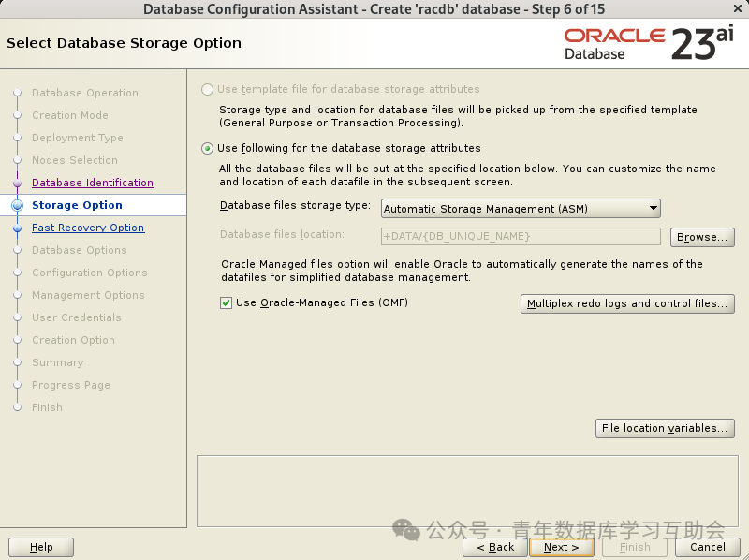Jump to Fast Recovery Option step
The image size is (749, 560).
(88, 228)
